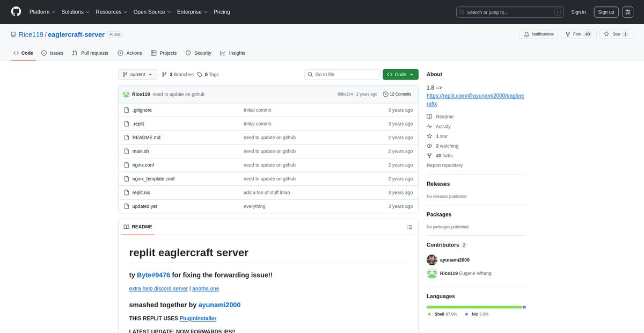Expand the Enterprise menu
The image size is (644, 333).
193,12
